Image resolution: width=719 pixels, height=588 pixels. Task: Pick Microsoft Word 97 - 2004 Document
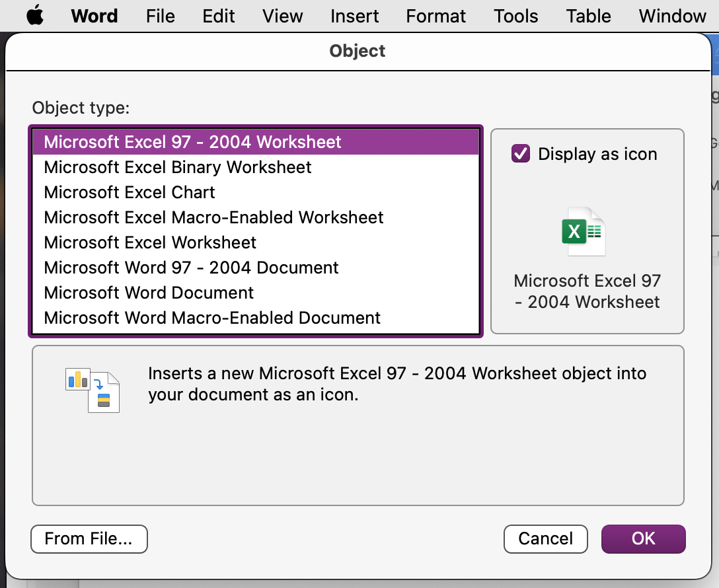191,268
